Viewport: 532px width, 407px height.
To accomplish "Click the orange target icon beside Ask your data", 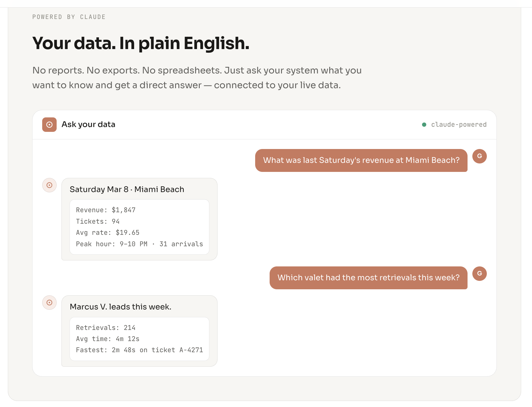I will point(49,124).
